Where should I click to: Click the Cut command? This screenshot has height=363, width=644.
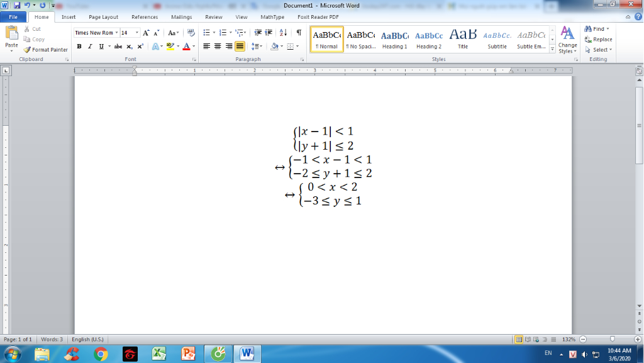pyautogui.click(x=33, y=29)
